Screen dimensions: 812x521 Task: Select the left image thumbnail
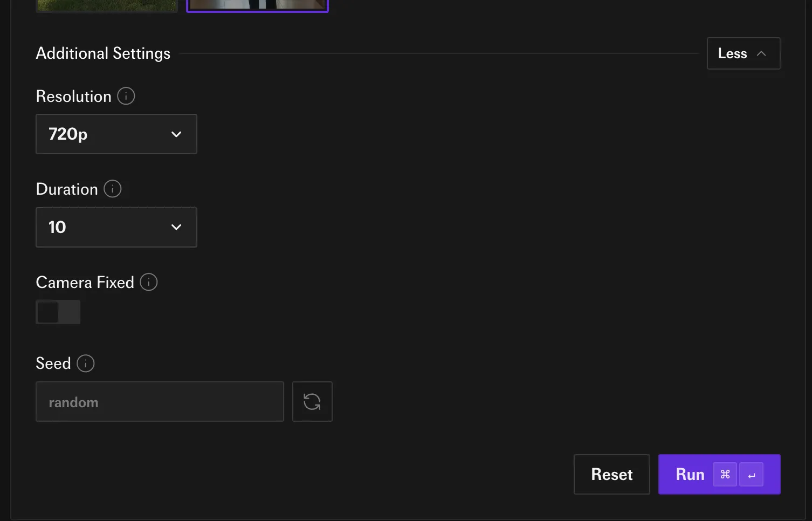[107, 5]
